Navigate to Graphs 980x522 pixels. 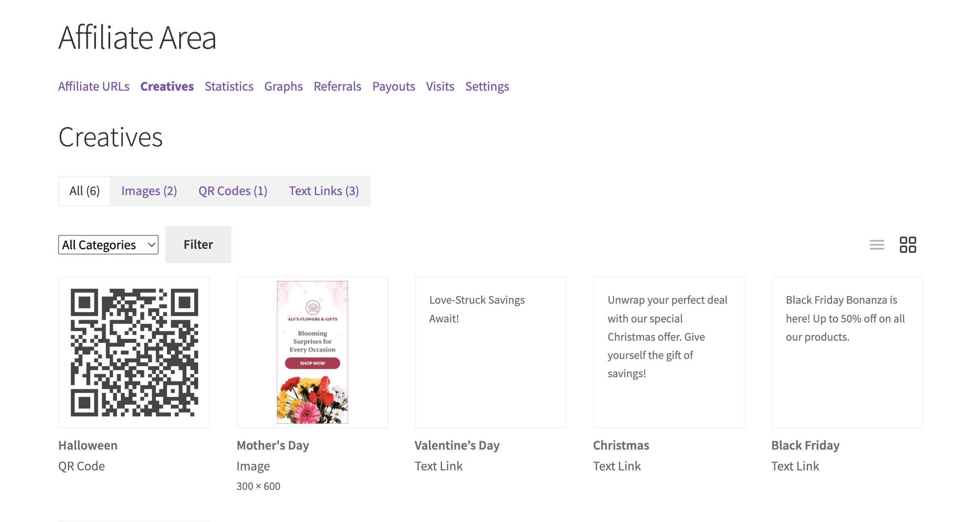[x=283, y=86]
